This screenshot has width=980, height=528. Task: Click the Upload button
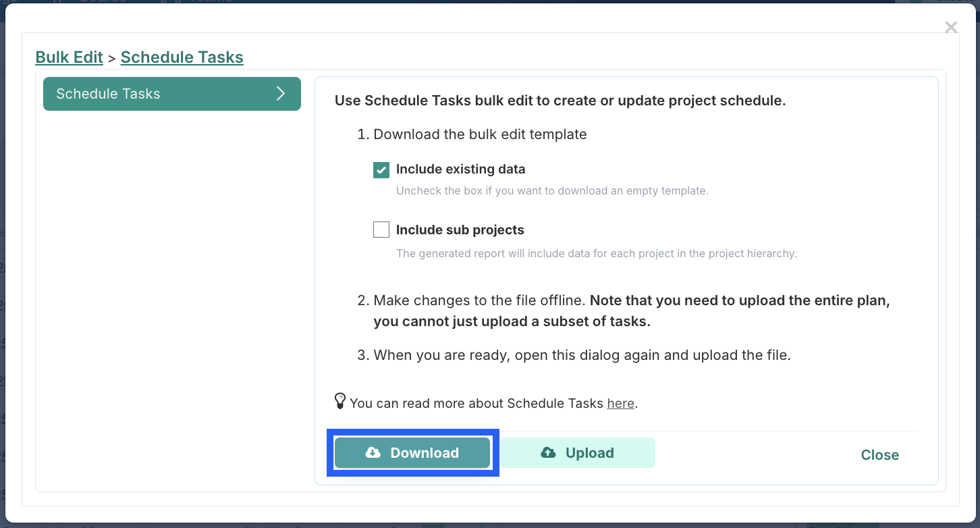tap(578, 453)
